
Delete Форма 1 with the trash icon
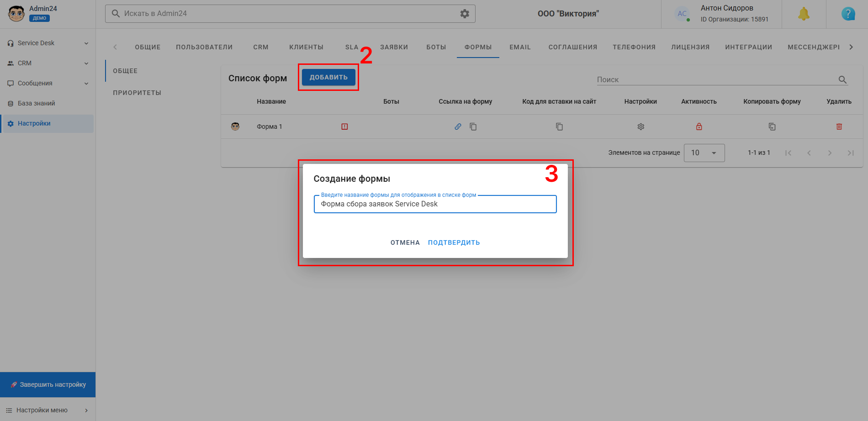pos(839,126)
